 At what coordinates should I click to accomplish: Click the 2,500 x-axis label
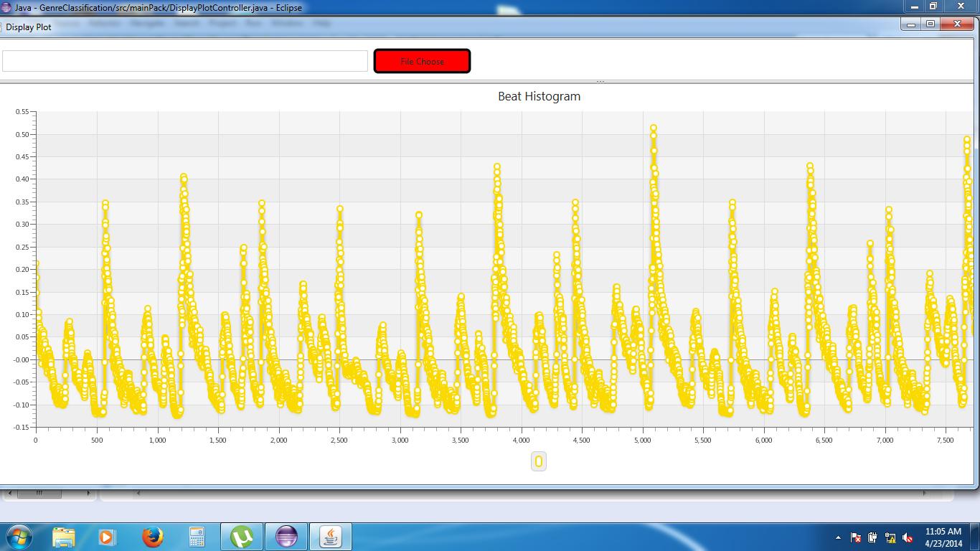[x=339, y=440]
